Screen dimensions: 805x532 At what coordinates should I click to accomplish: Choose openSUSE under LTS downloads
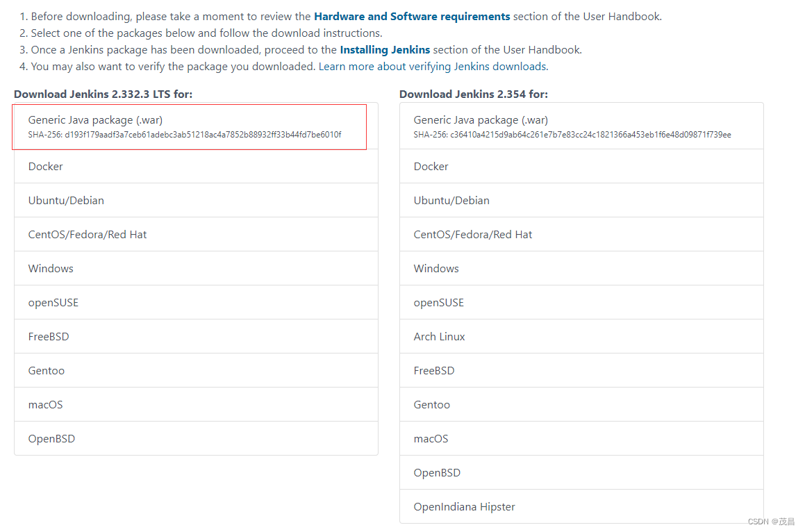tap(196, 302)
